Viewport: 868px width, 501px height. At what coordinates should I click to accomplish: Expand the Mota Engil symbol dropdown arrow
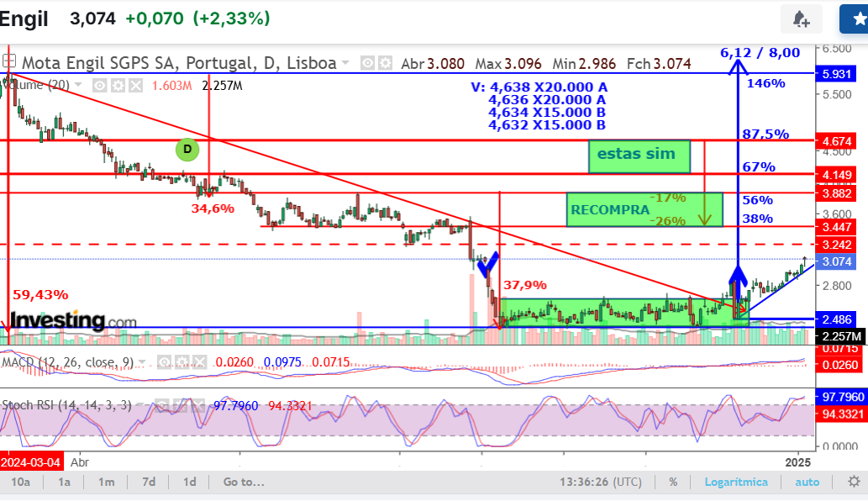[345, 63]
